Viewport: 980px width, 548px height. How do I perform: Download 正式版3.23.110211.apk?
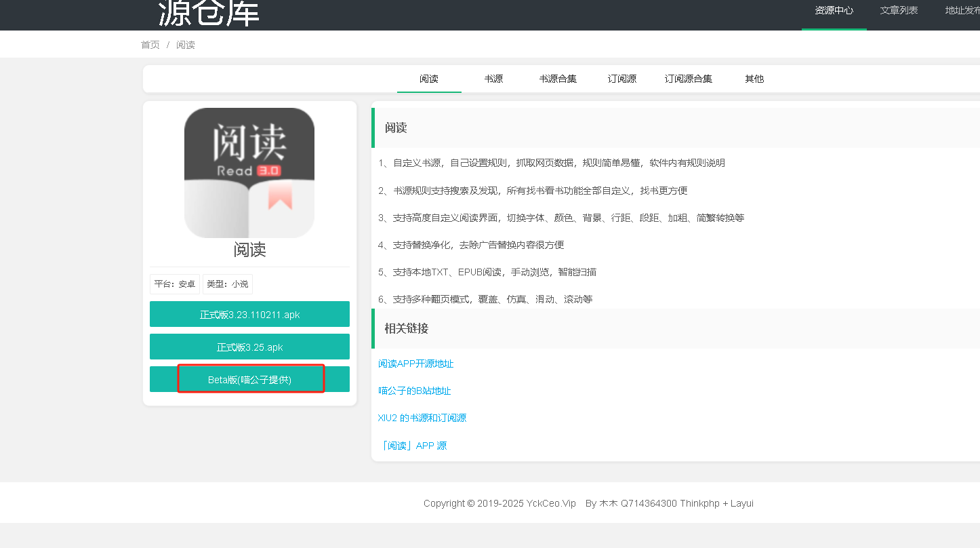pos(249,314)
